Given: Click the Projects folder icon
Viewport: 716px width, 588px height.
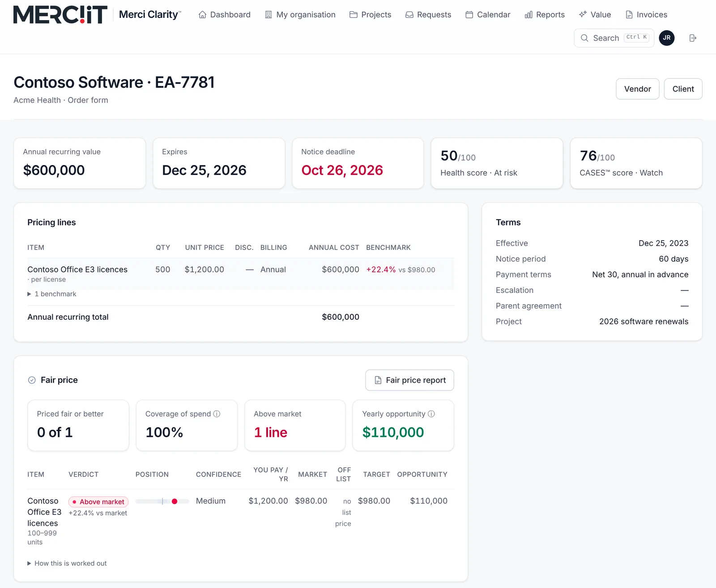Looking at the screenshot, I should [354, 15].
